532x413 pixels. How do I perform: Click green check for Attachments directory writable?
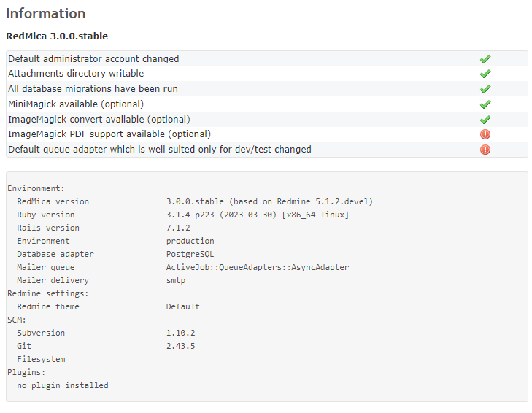[485, 74]
